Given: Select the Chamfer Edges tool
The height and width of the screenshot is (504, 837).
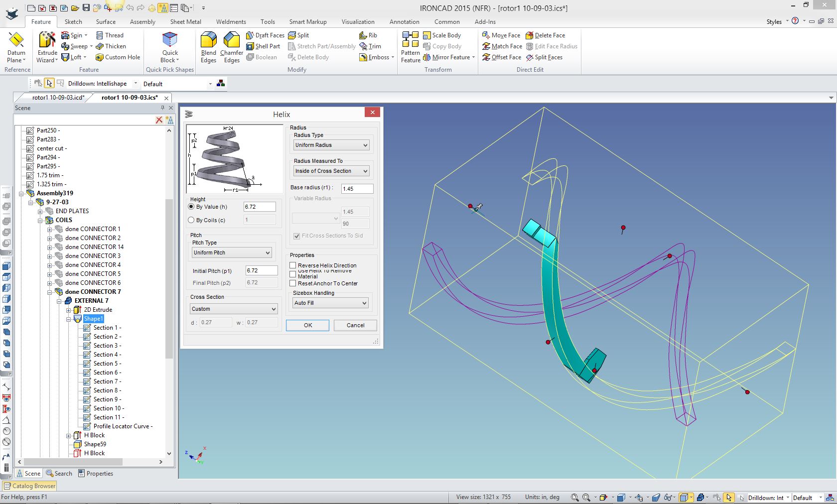Looking at the screenshot, I should (x=232, y=47).
